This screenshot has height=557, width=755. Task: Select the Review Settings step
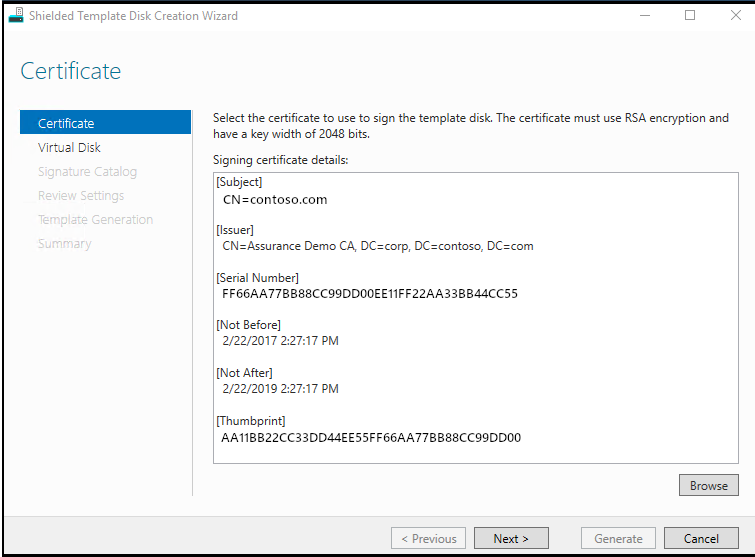point(81,195)
